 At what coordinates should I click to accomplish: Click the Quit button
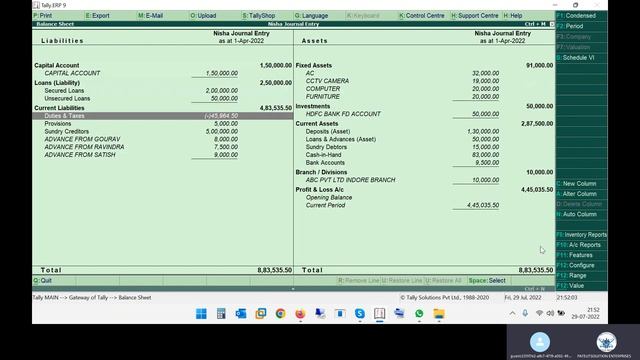click(x=42, y=280)
